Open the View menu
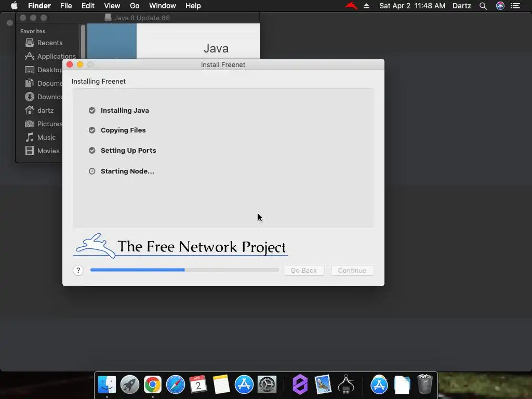The image size is (532, 399). click(x=112, y=6)
